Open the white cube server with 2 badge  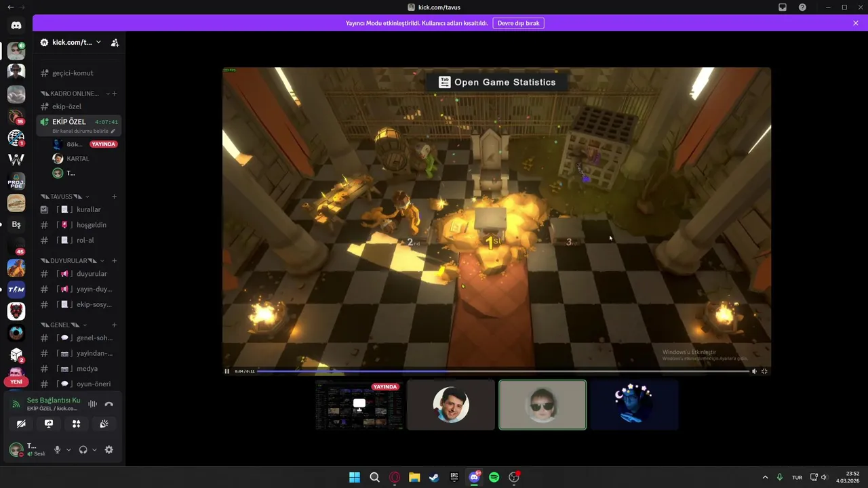pos(16,354)
